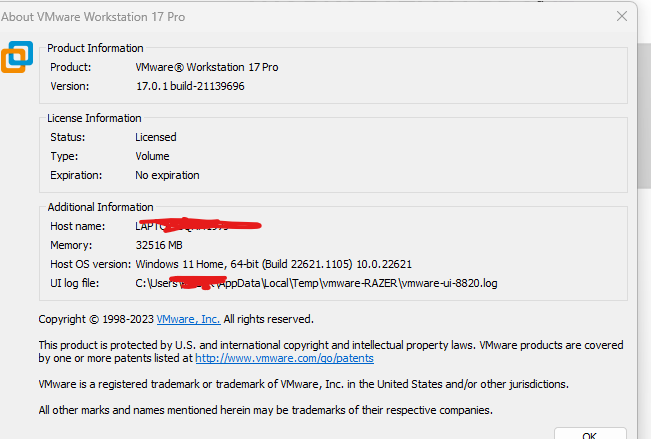651x439 pixels.
Task: Click the Copyright © 1998-2023 text
Action: point(96,319)
